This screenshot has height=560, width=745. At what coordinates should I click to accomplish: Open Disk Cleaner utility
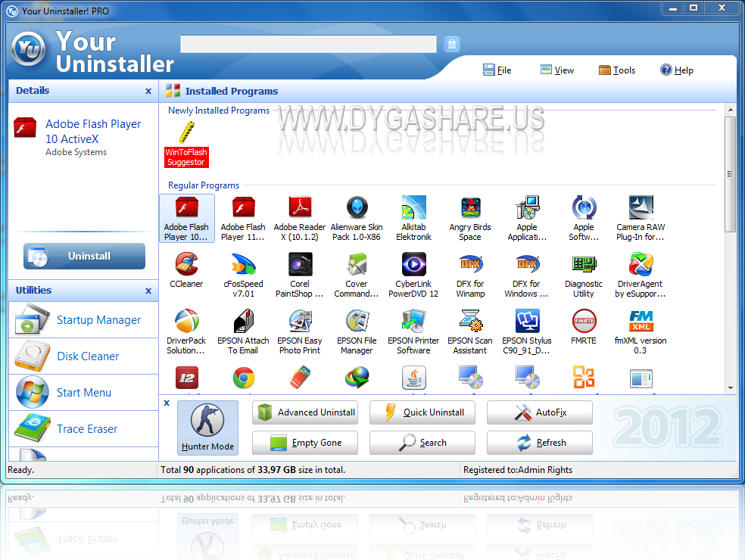pos(83,356)
